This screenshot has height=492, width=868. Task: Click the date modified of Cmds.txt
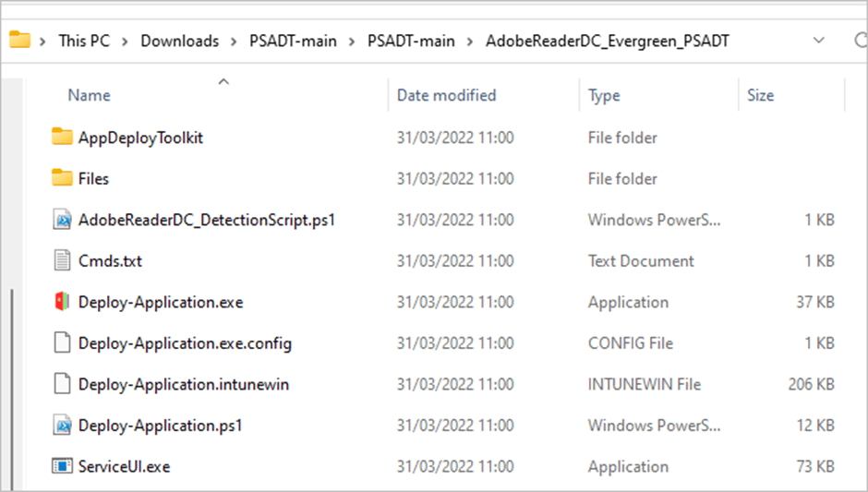click(x=455, y=260)
